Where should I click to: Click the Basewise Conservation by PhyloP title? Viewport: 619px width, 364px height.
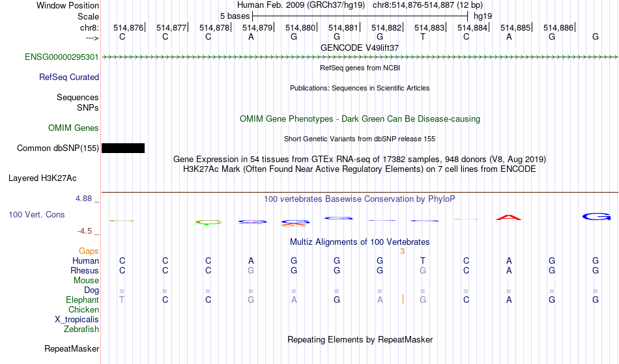360,199
